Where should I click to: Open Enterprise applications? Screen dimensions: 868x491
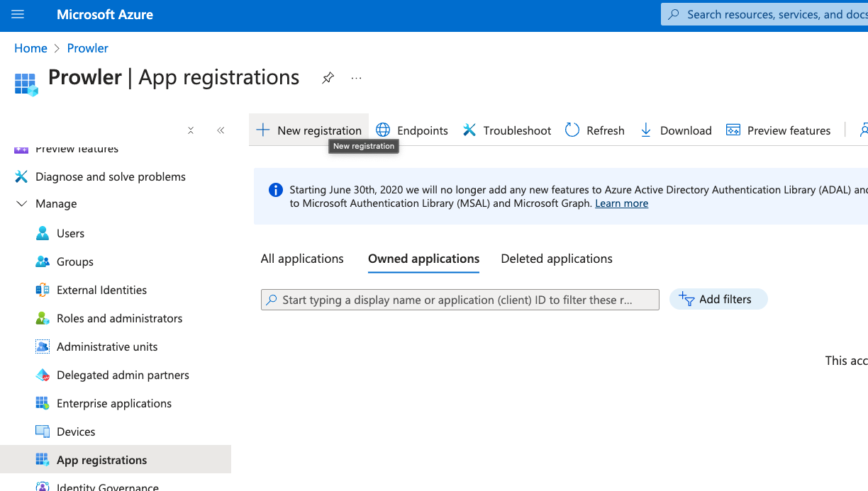[114, 403]
